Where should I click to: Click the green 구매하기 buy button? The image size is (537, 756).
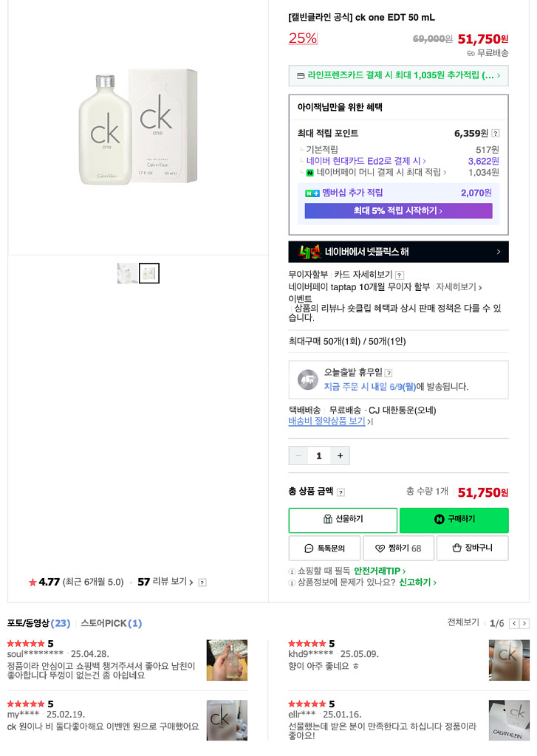[x=454, y=520]
